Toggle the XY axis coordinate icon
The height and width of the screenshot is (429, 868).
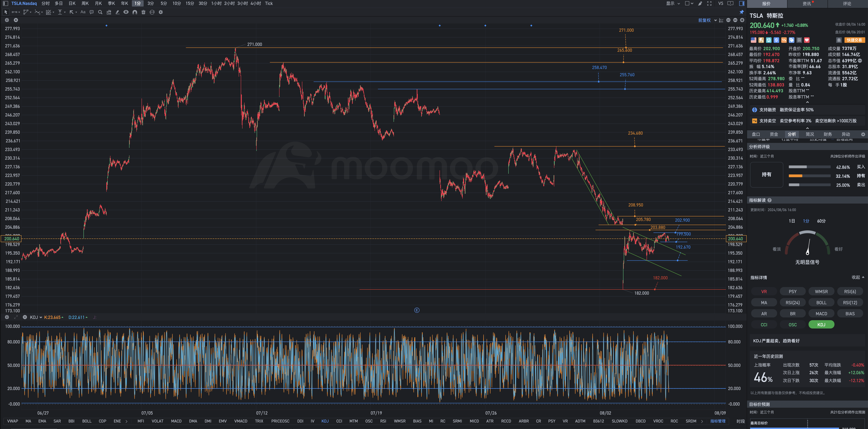(721, 20)
